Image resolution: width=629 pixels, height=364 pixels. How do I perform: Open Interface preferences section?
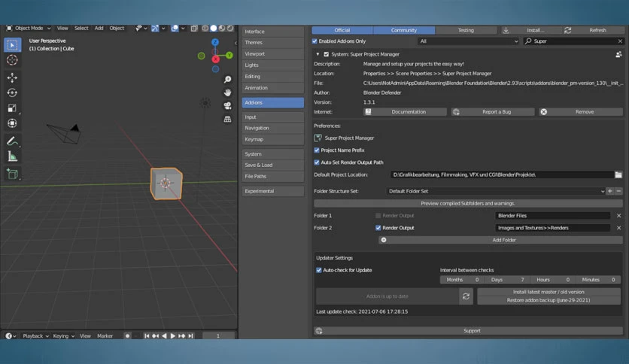[x=273, y=32]
